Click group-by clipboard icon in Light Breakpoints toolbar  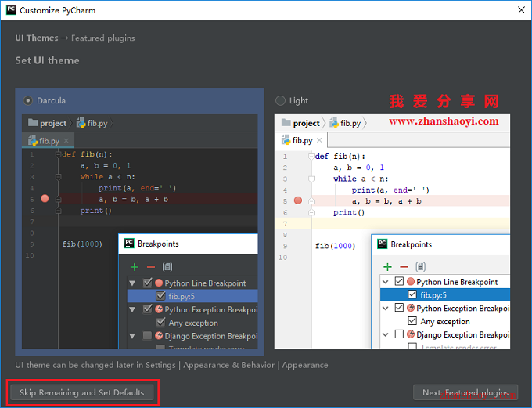tap(420, 267)
